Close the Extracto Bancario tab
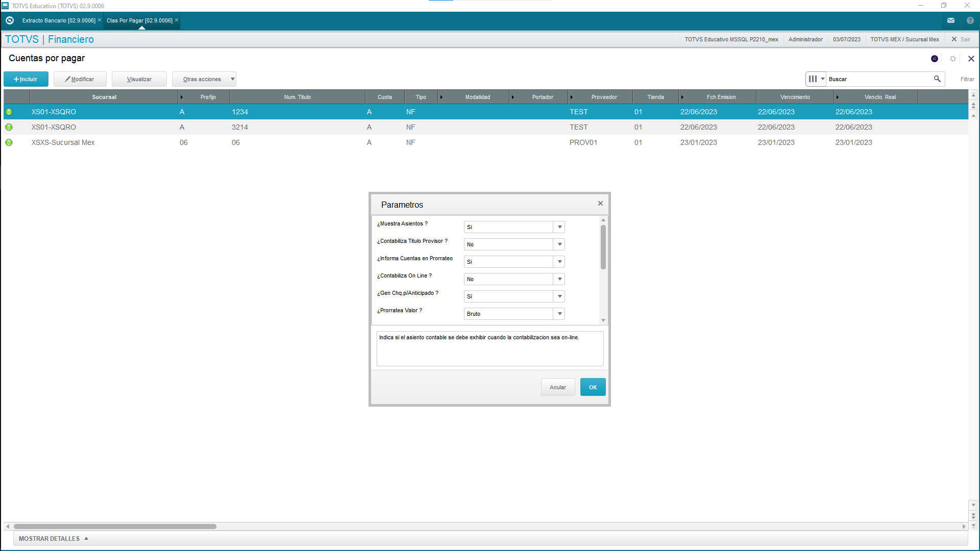 click(x=100, y=20)
